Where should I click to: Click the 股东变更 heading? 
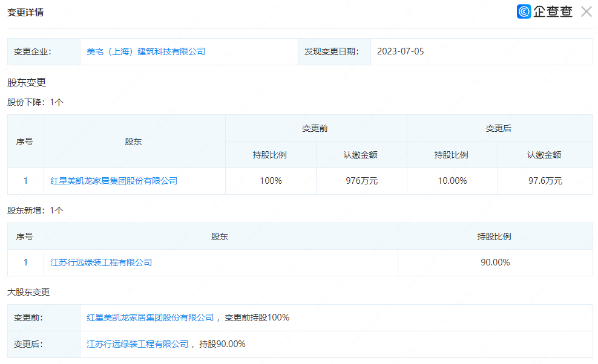(27, 82)
